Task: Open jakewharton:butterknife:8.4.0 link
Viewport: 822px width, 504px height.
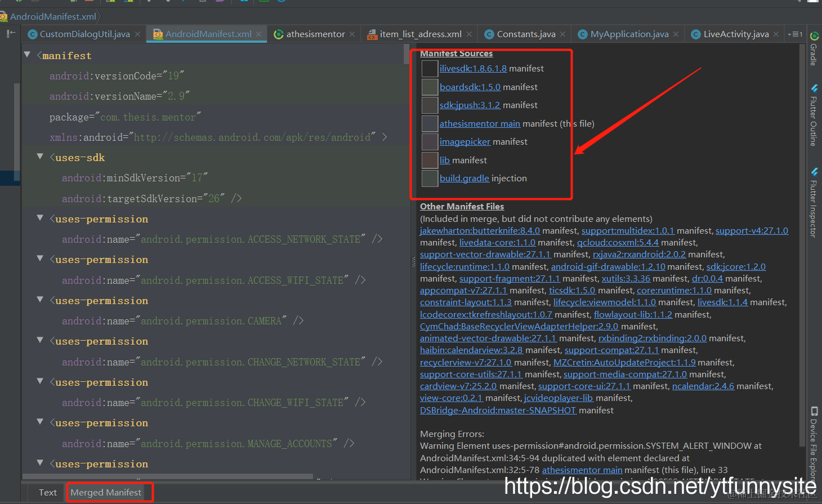Action: [x=480, y=231]
